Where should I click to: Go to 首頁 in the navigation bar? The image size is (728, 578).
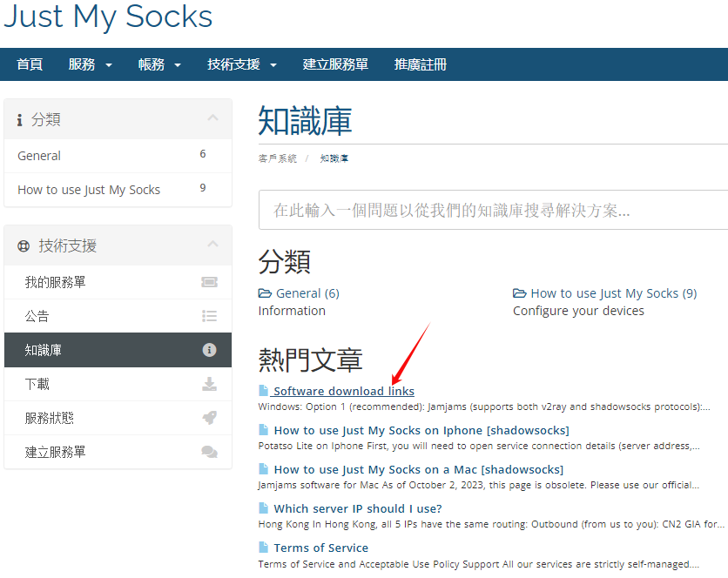(x=30, y=64)
